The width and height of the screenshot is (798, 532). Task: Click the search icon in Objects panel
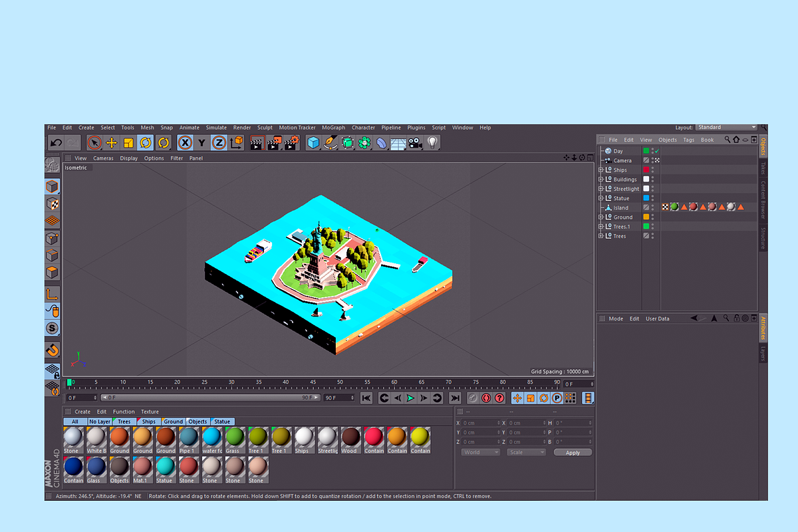728,140
